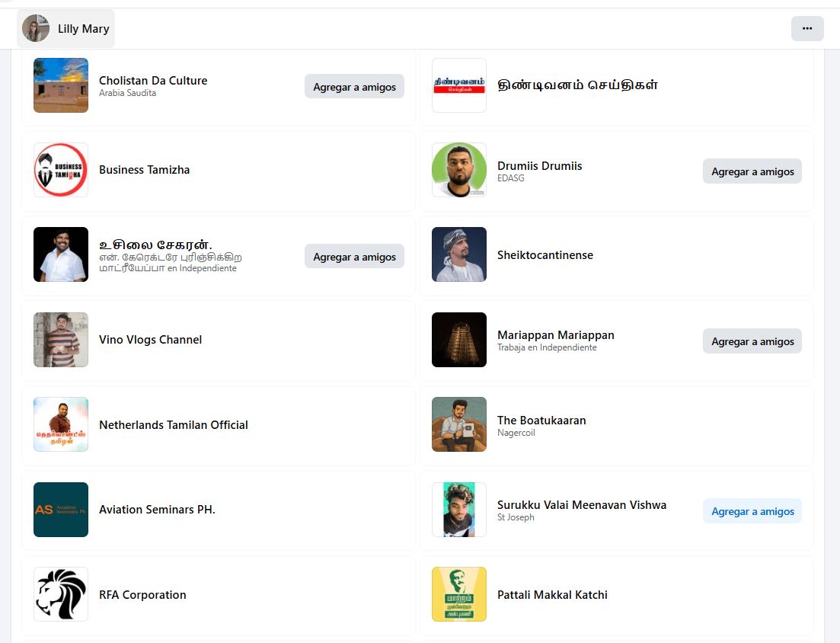840x643 pixels.
Task: Open the red Tamil news page thumbnail
Action: coord(459,85)
